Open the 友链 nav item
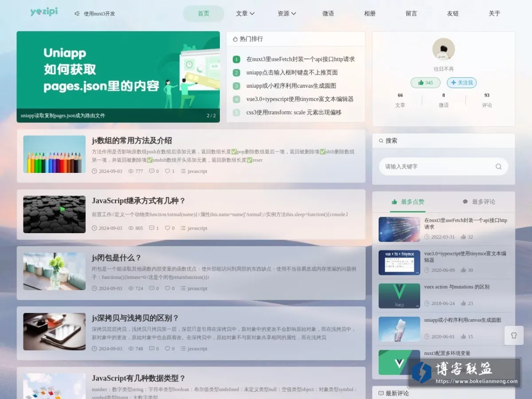The image size is (532, 399). pos(453,14)
